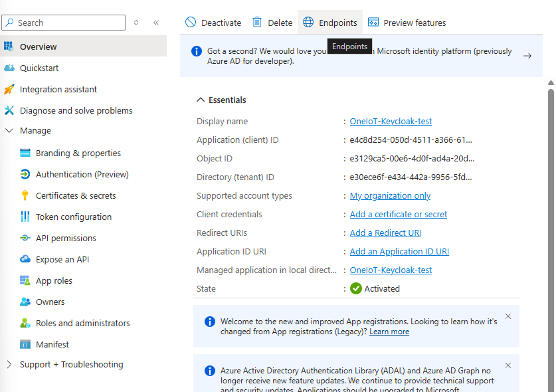The height and width of the screenshot is (392, 556).
Task: Click the Endpoints globe icon
Action: 308,23
